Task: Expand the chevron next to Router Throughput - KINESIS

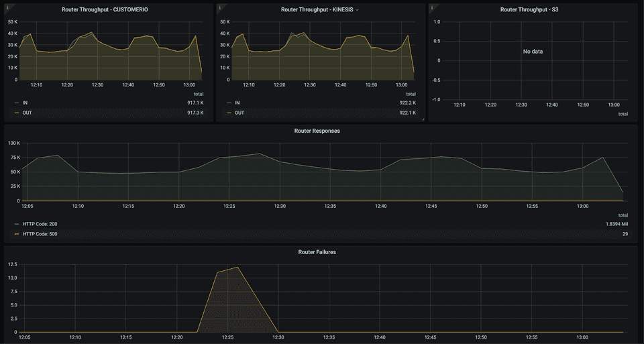Action: coord(358,10)
